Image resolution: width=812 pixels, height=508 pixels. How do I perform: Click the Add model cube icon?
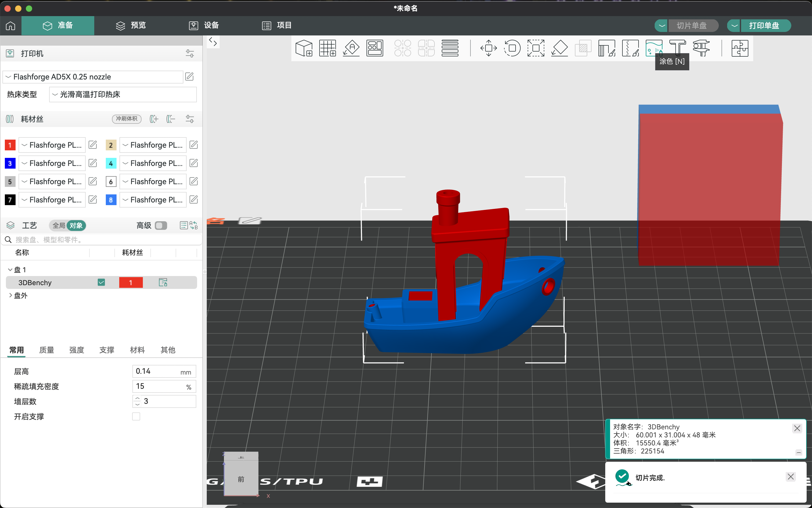click(x=304, y=48)
